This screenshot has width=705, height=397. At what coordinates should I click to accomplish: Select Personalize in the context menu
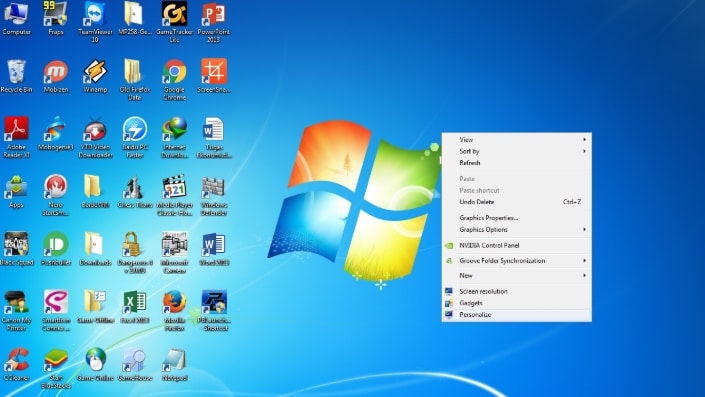(x=517, y=315)
